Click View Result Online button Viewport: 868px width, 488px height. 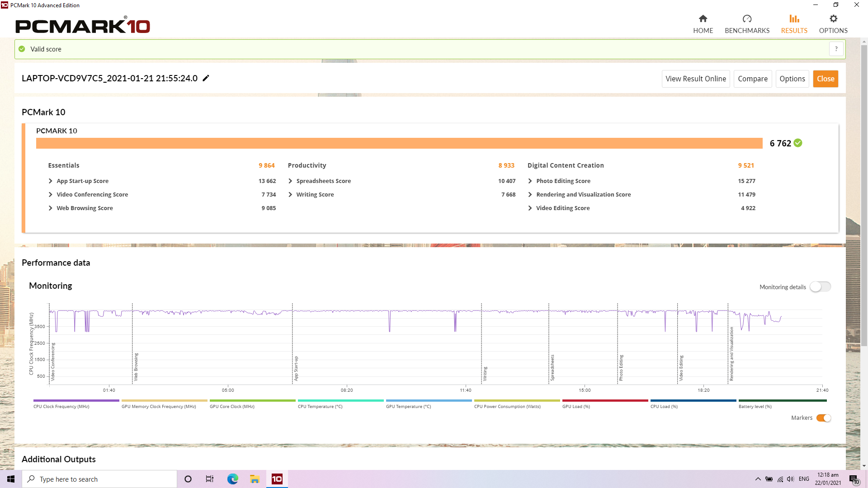pos(696,79)
